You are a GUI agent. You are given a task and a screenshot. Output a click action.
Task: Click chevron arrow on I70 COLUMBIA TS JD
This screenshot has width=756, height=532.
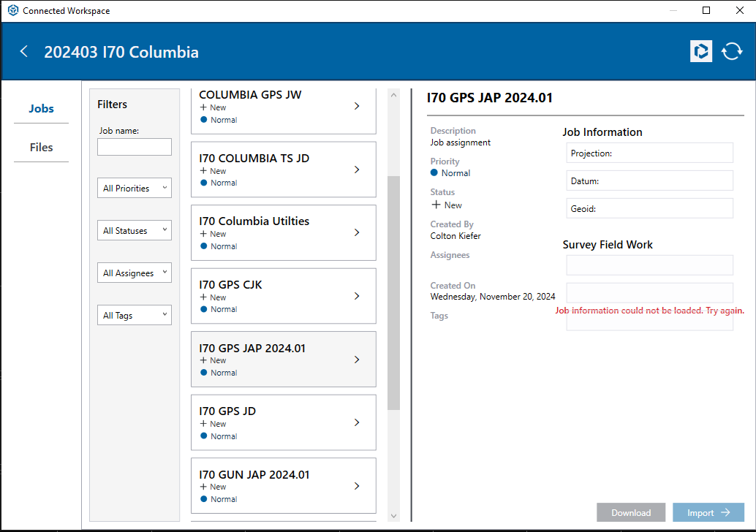pos(357,170)
